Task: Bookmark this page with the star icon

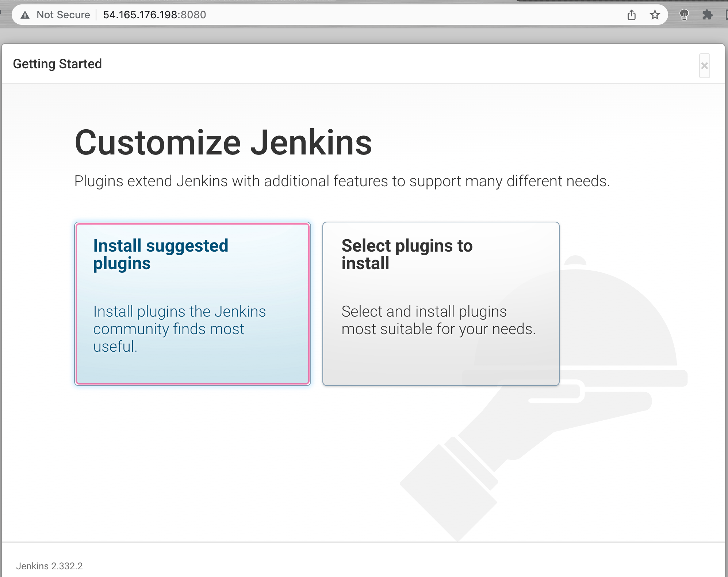Action: pyautogui.click(x=655, y=15)
